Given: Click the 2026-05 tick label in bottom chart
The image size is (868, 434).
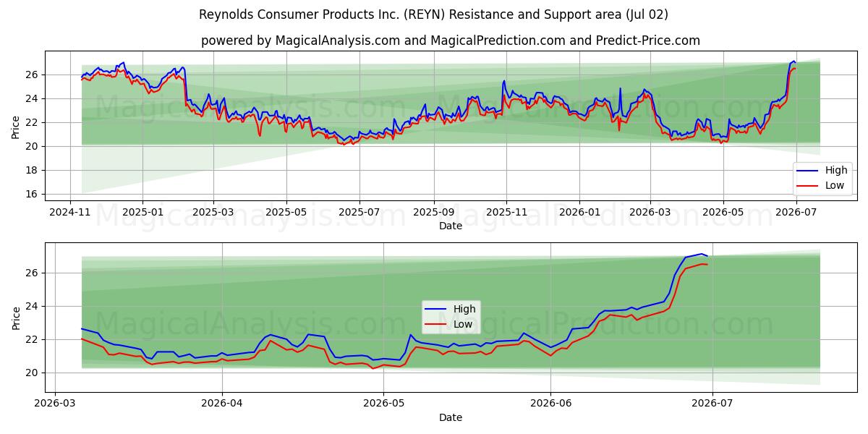Looking at the screenshot, I should pyautogui.click(x=383, y=404).
